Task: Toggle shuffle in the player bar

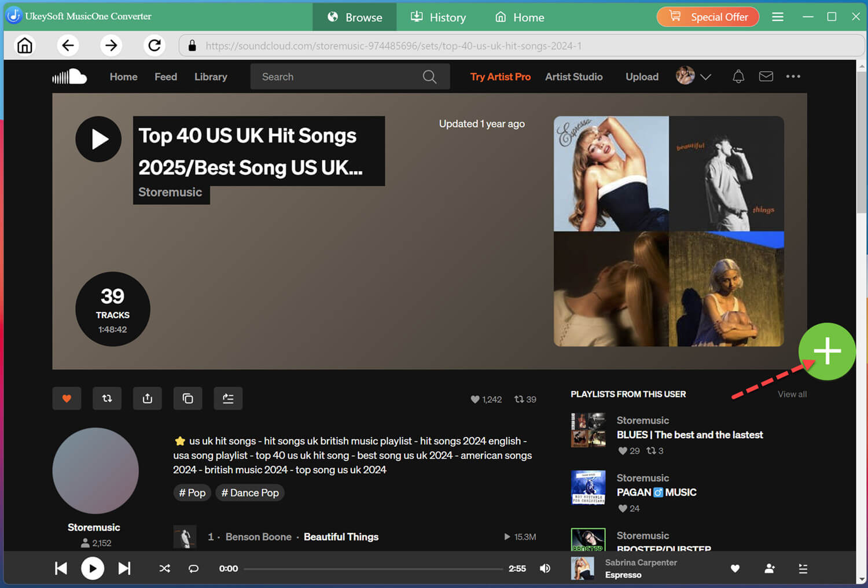Action: (x=165, y=568)
